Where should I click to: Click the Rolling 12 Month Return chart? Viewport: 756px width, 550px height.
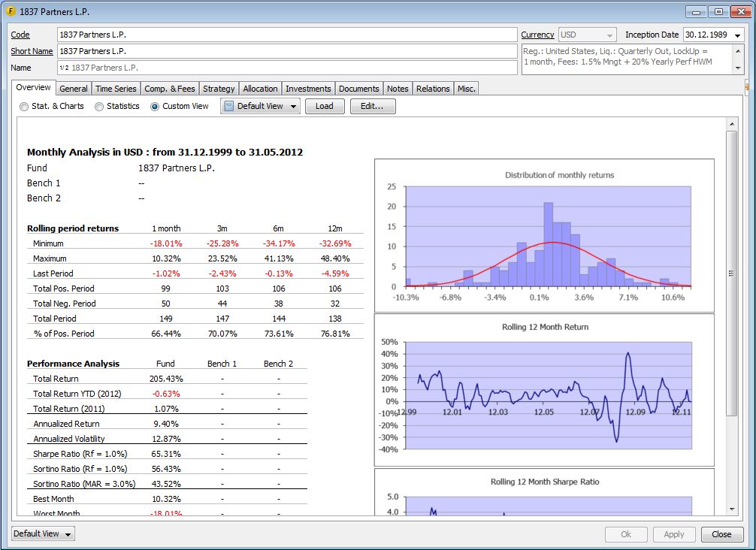click(x=544, y=391)
